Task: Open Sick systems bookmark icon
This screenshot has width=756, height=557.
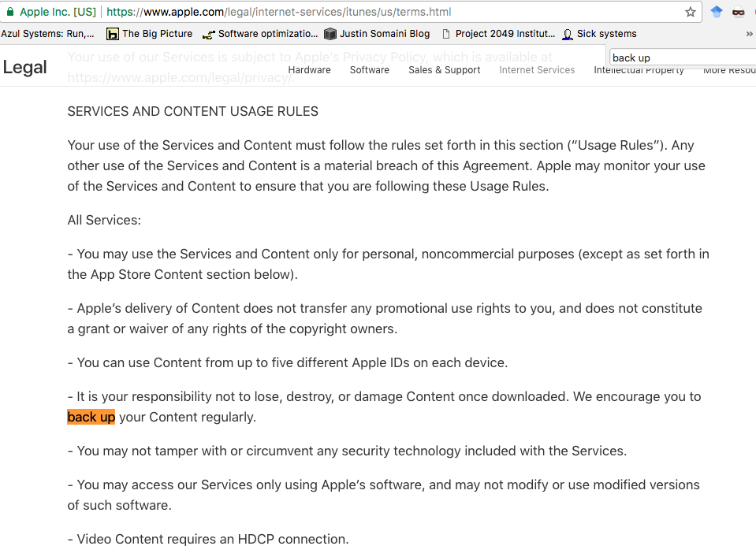Action: coord(568,34)
